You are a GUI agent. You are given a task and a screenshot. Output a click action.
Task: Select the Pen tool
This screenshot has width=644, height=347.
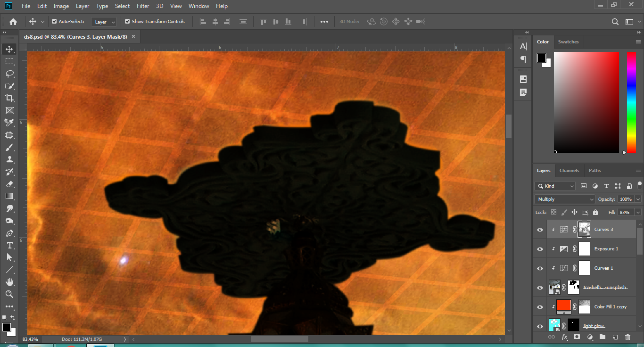click(9, 233)
